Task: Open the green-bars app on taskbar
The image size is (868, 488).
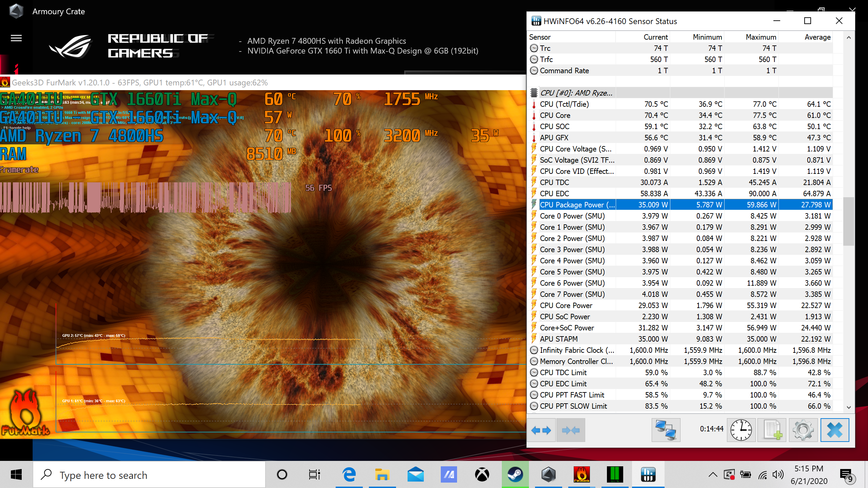Action: [x=615, y=474]
